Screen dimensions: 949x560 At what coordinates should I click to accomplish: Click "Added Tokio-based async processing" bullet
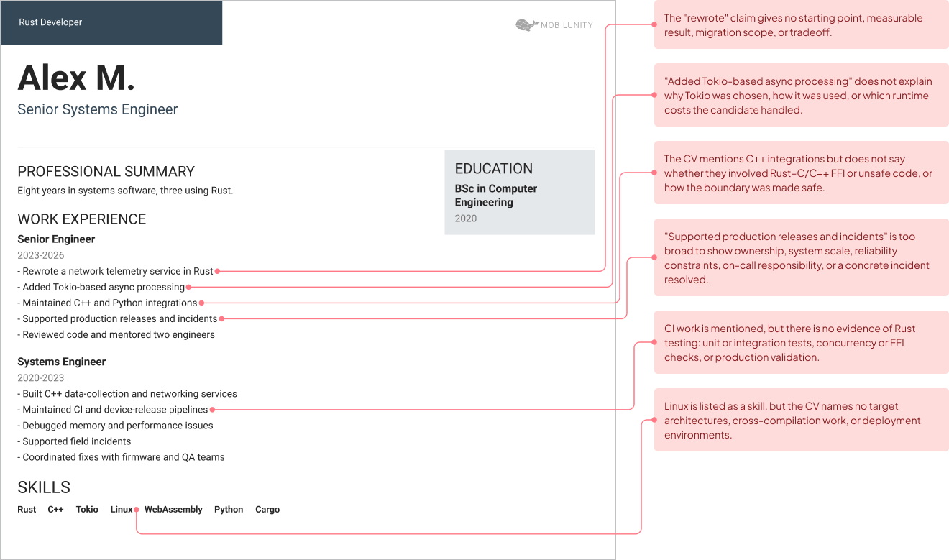click(x=101, y=287)
